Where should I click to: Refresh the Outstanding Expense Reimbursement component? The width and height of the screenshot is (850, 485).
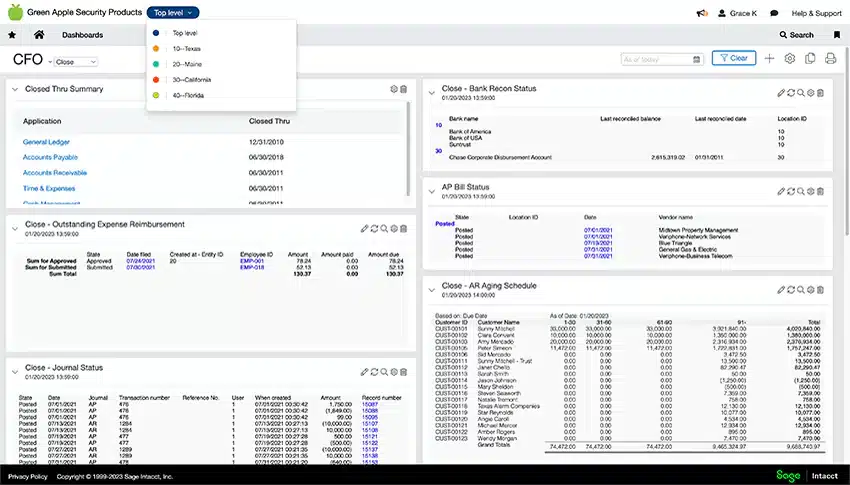point(374,229)
